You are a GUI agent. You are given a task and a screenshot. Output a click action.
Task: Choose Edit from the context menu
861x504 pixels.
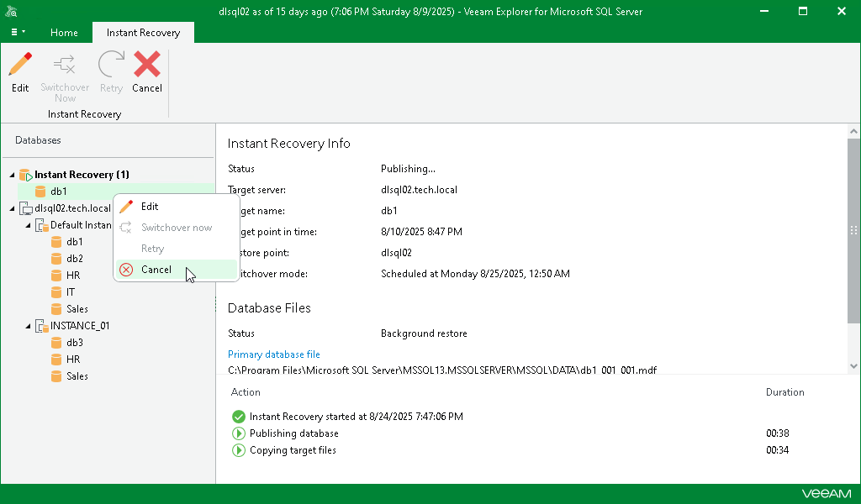click(150, 207)
